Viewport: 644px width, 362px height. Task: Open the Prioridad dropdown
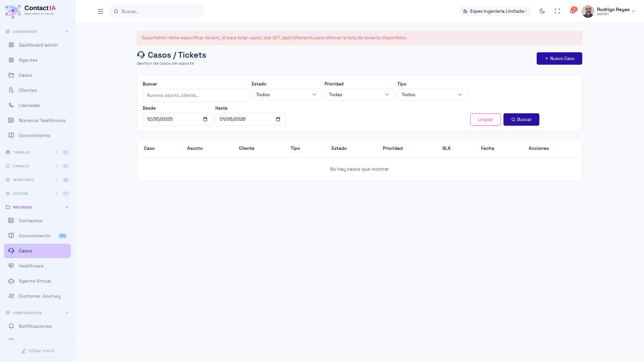tap(359, 95)
